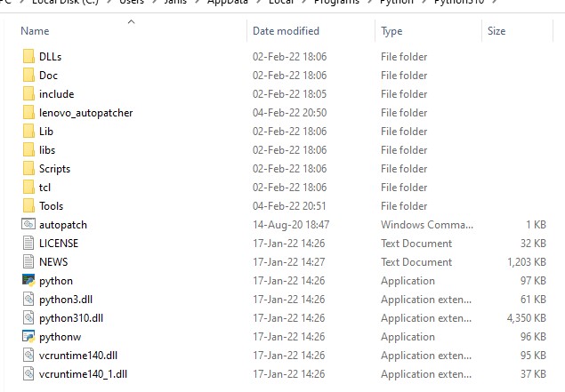Select the NEWS text document icon
Image resolution: width=565 pixels, height=392 pixels.
pyautogui.click(x=28, y=262)
